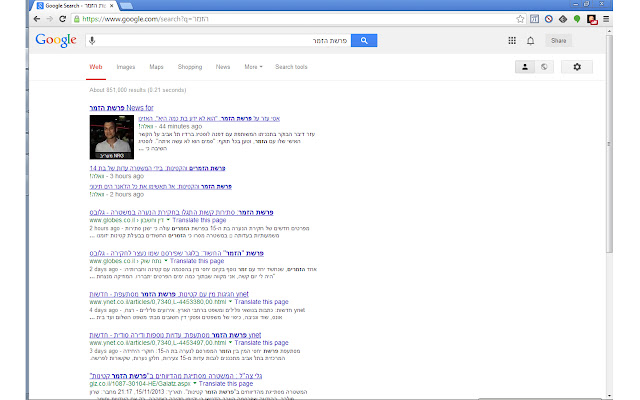
Task: Click the blue magnifier search button
Action: (x=364, y=40)
